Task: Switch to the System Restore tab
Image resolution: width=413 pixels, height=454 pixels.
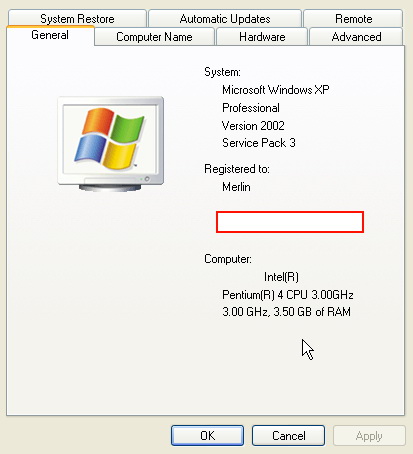Action: tap(77, 19)
